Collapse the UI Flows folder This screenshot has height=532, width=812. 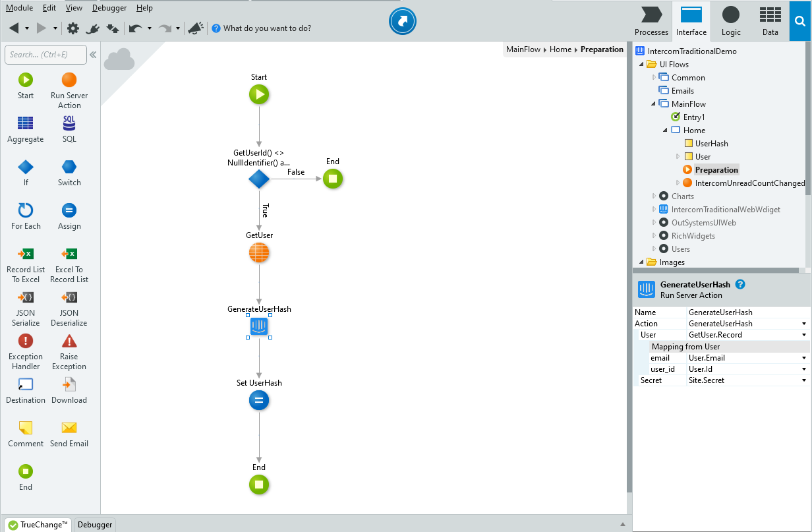(x=642, y=65)
